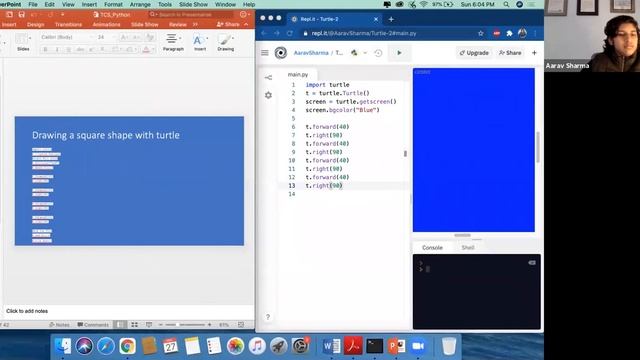Open a new Chrome tab
Image resolution: width=640 pixels, height=360 pixels.
pyautogui.click(x=391, y=19)
